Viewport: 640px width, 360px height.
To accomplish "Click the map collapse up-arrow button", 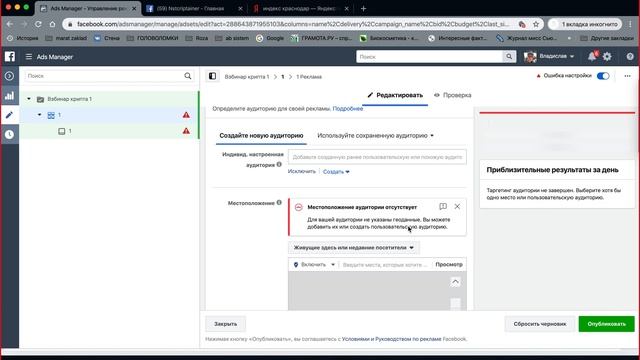I will coord(455,282).
